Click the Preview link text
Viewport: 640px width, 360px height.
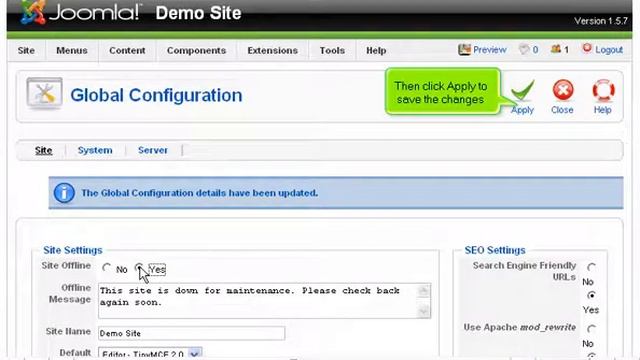[x=489, y=50]
